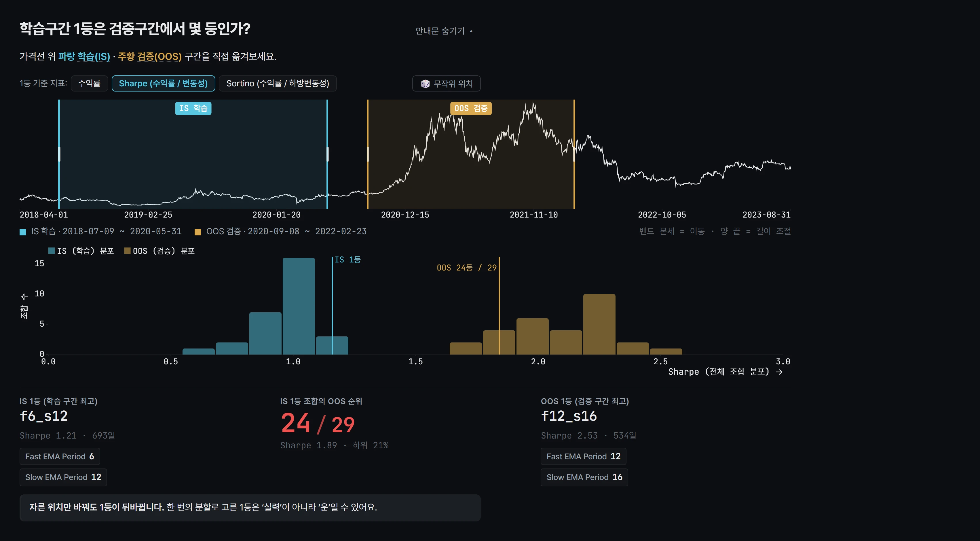Click the 2022-10-05 date axis label

662,215
